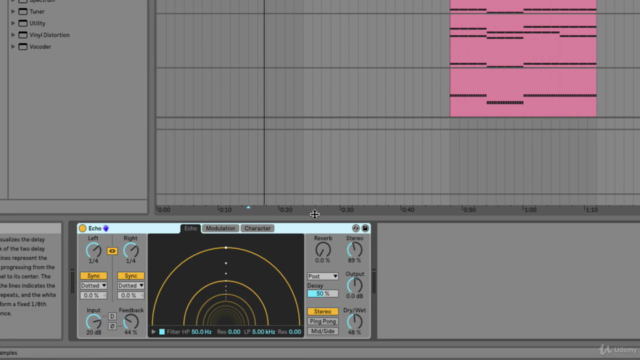This screenshot has height=360, width=640.
Task: Open the reverb Post location dropdown
Action: [322, 276]
